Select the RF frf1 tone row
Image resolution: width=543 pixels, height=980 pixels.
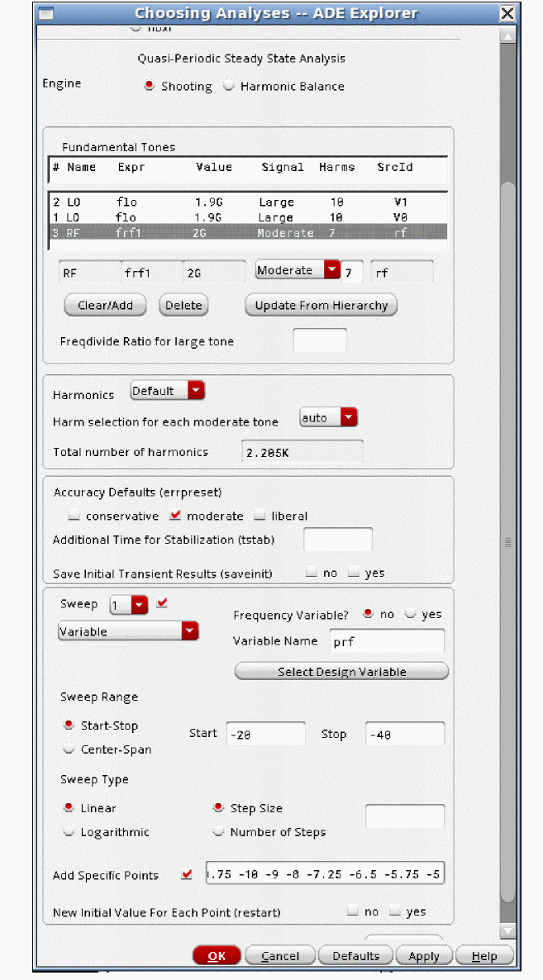(x=248, y=233)
